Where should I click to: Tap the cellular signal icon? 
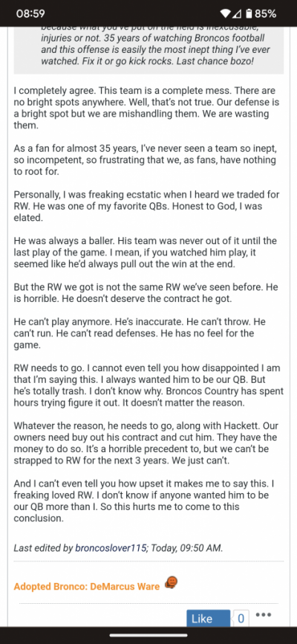pos(237,13)
